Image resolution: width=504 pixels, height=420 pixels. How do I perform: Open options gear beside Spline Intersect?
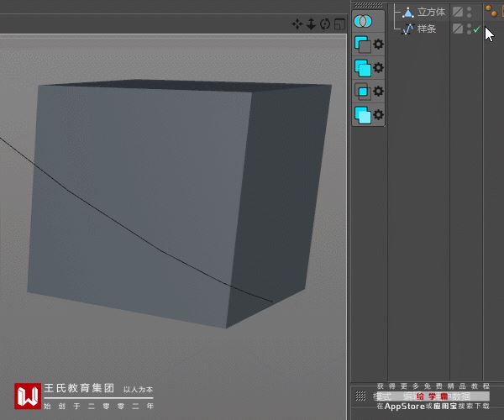379,92
